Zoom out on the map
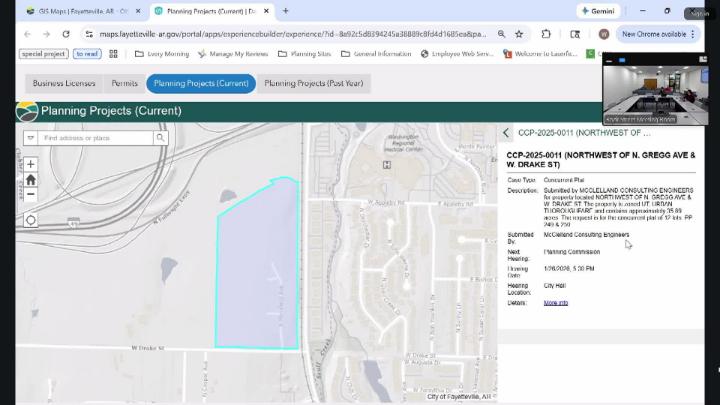Viewport: 720px width, 405px height. point(31,195)
